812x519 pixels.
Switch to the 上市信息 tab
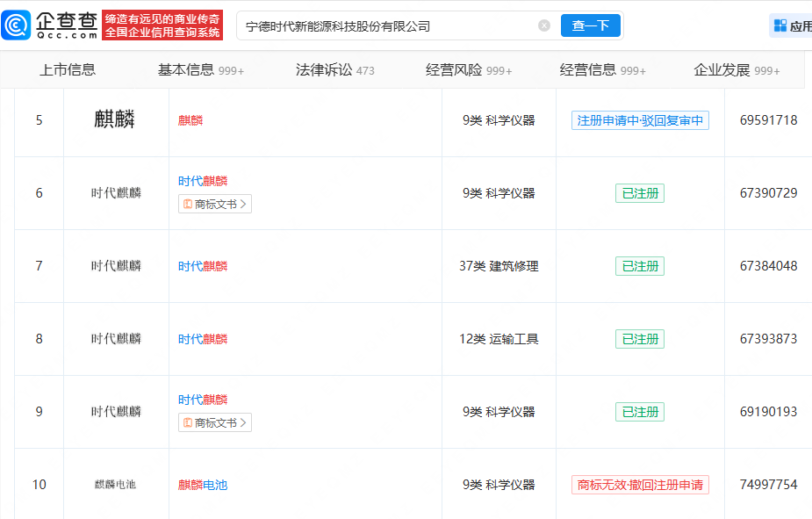68,68
